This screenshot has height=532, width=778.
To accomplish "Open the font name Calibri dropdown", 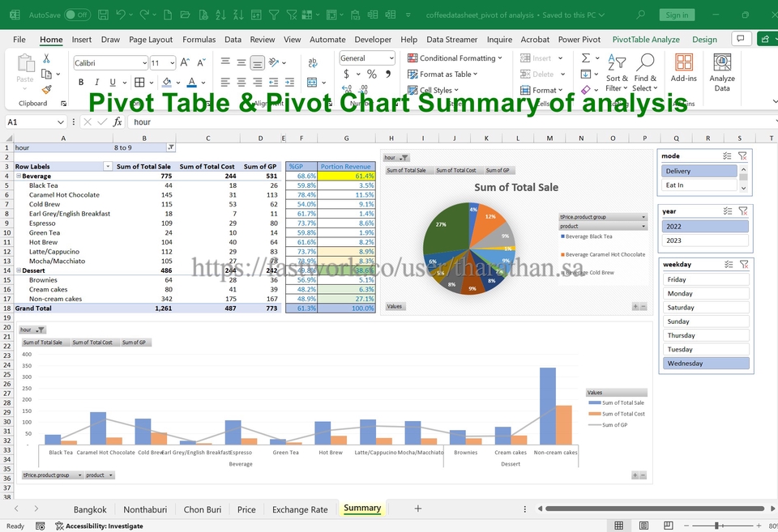I will (x=144, y=63).
